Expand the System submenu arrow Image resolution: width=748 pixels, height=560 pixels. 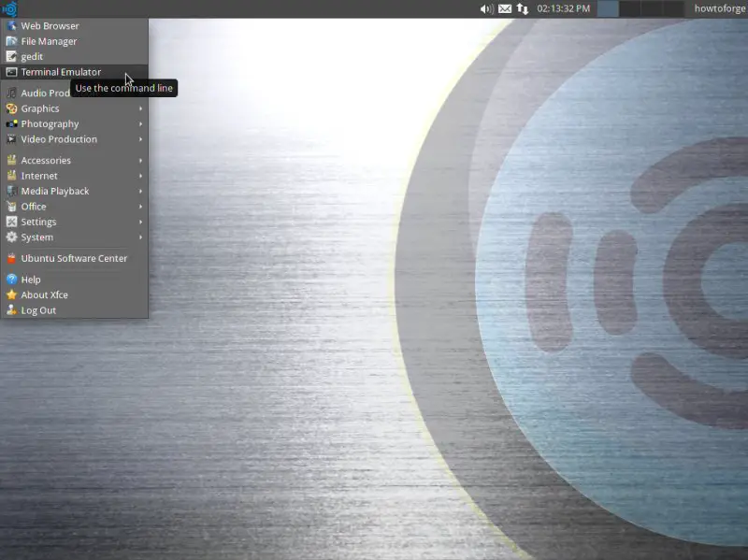pos(141,237)
